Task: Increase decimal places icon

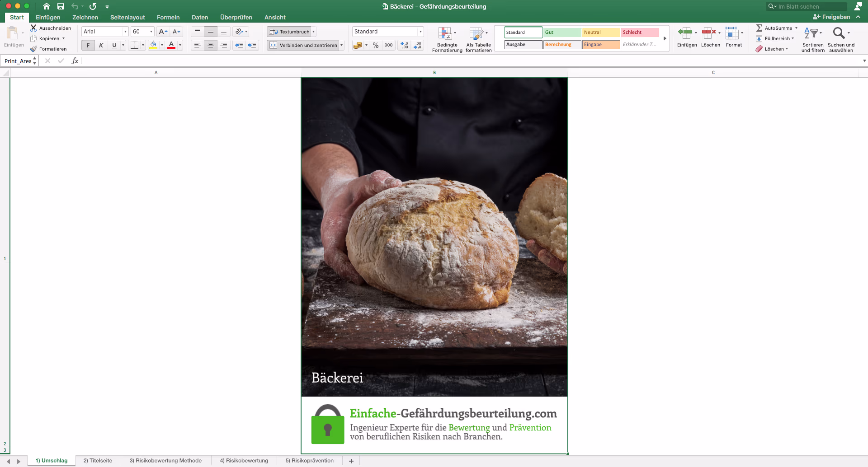Action: coord(405,45)
